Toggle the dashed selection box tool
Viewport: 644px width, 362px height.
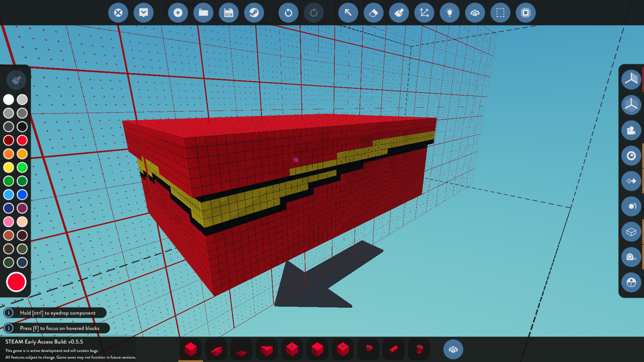click(x=500, y=13)
